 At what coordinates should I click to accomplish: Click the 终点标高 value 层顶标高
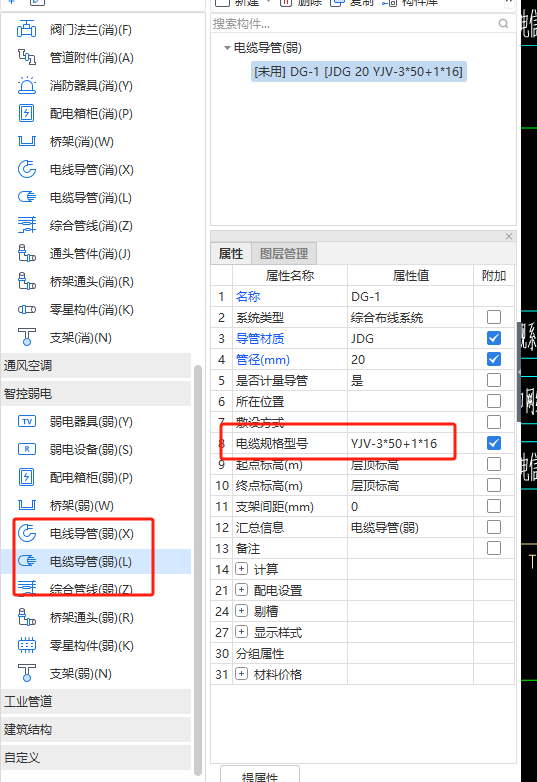(x=410, y=485)
